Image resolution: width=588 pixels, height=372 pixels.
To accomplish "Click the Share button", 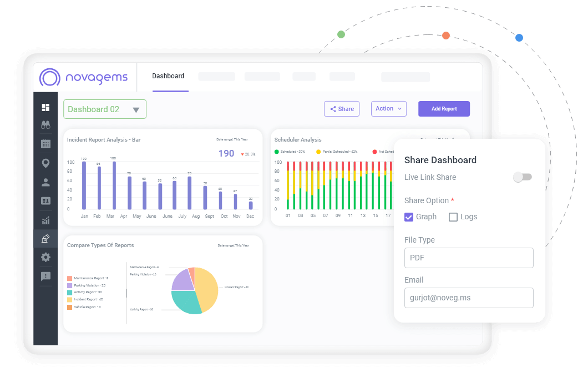I will [341, 108].
